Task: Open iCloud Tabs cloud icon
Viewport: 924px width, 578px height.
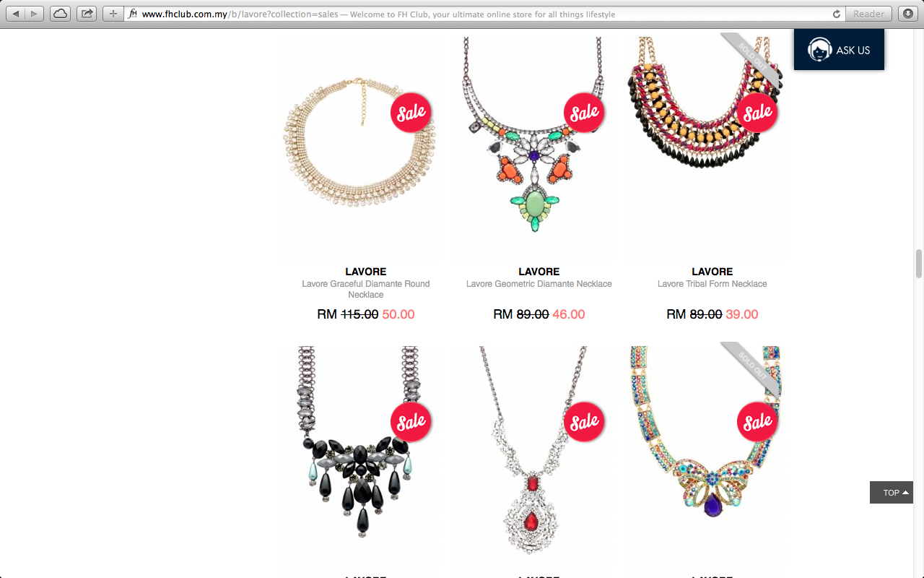Action: [x=61, y=14]
